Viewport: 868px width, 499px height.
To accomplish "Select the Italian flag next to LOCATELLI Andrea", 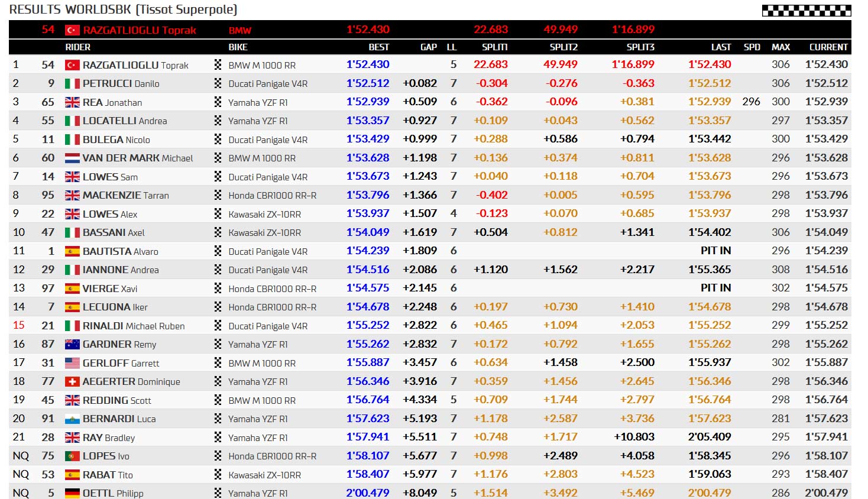I will tap(72, 121).
